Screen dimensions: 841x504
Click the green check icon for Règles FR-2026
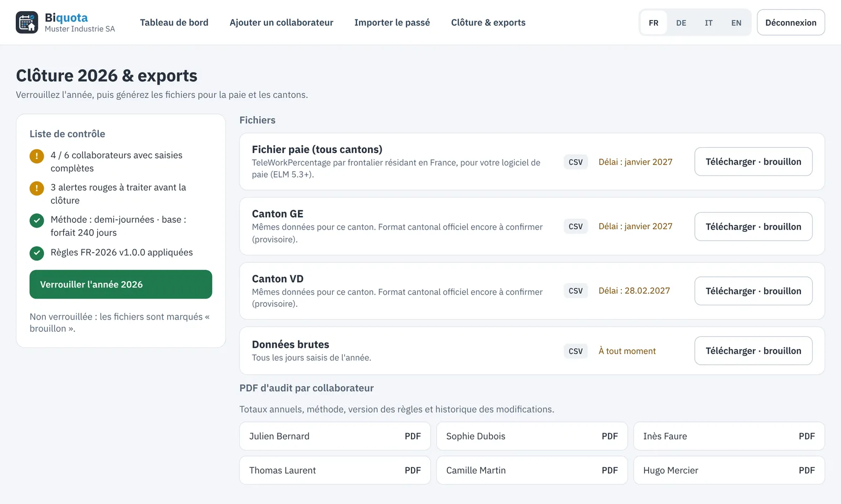coord(37,253)
